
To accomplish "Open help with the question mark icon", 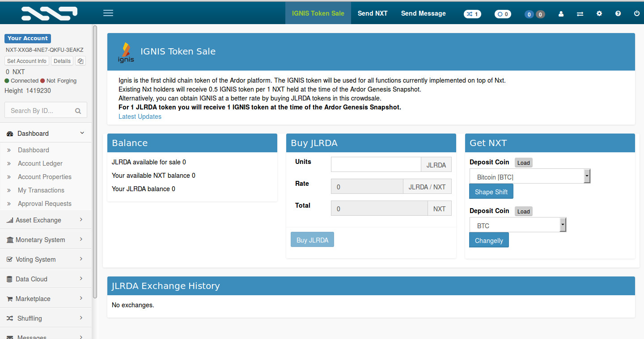I will point(618,14).
